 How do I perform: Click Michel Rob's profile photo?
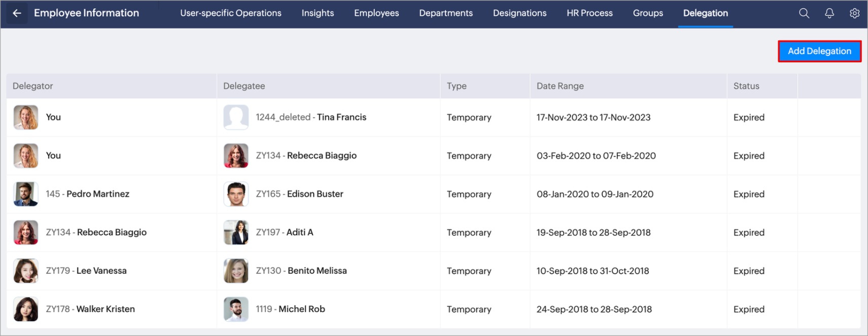(x=236, y=309)
